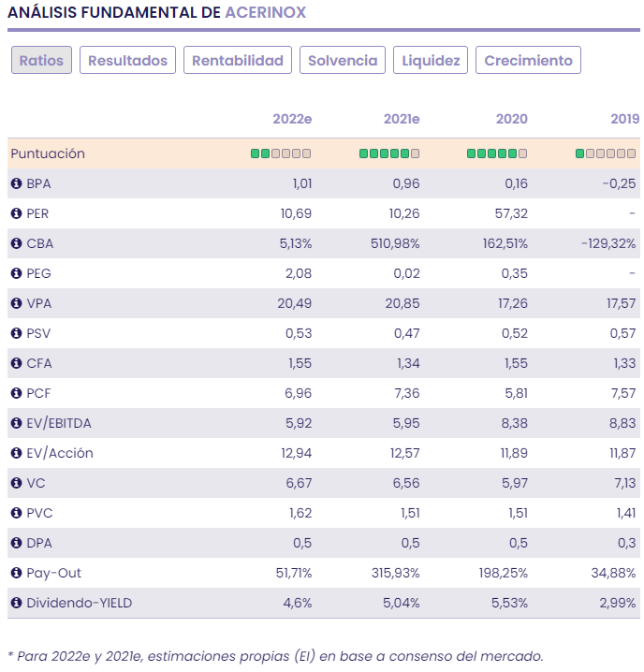
Task: Click PER value 57,32
Action: (x=511, y=213)
